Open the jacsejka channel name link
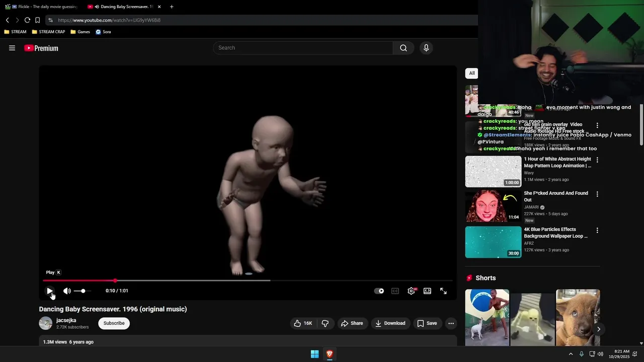This screenshot has height=362, width=644. click(x=66, y=320)
